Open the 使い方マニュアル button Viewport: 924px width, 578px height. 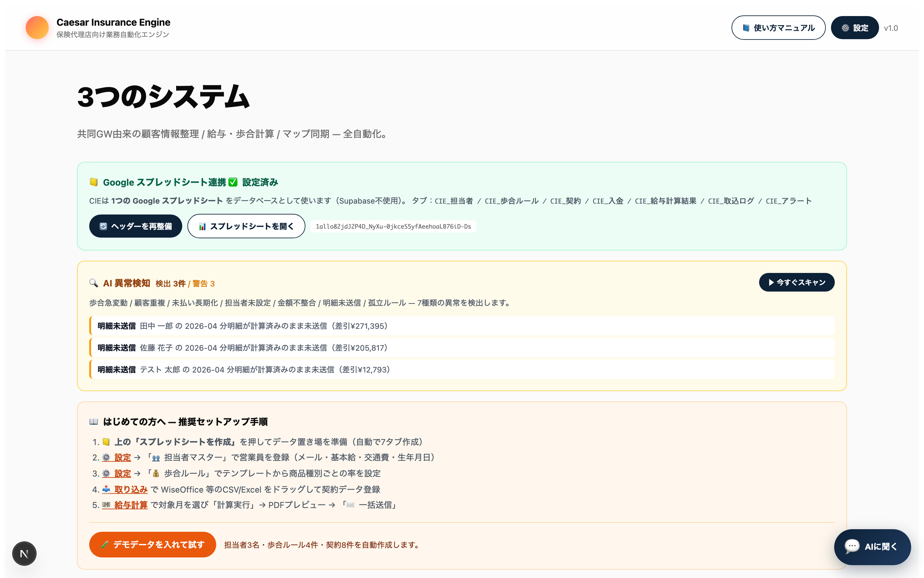pos(778,28)
